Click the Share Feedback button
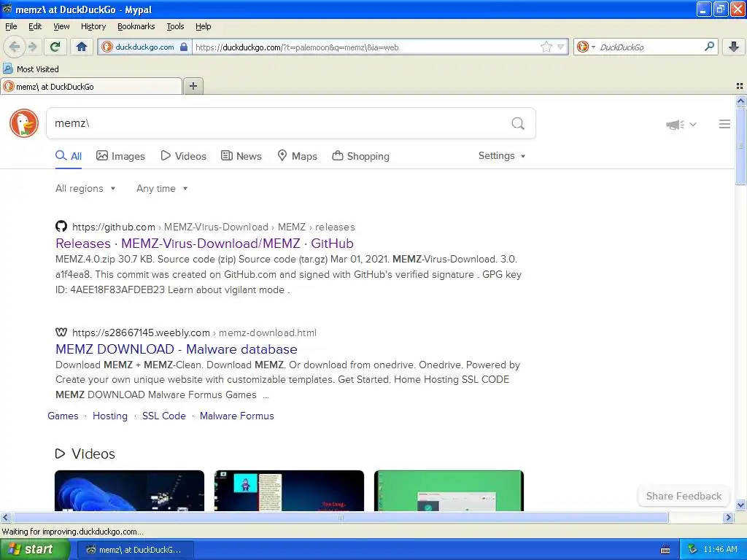 684,496
